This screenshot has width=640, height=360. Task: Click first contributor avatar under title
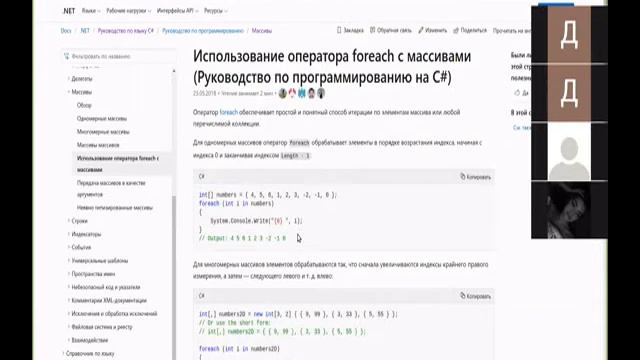point(282,93)
